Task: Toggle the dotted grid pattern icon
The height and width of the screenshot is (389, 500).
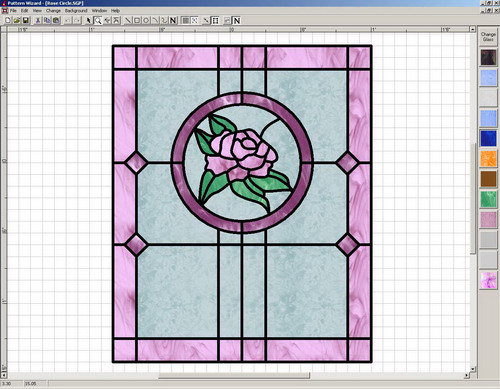Action: coord(195,21)
